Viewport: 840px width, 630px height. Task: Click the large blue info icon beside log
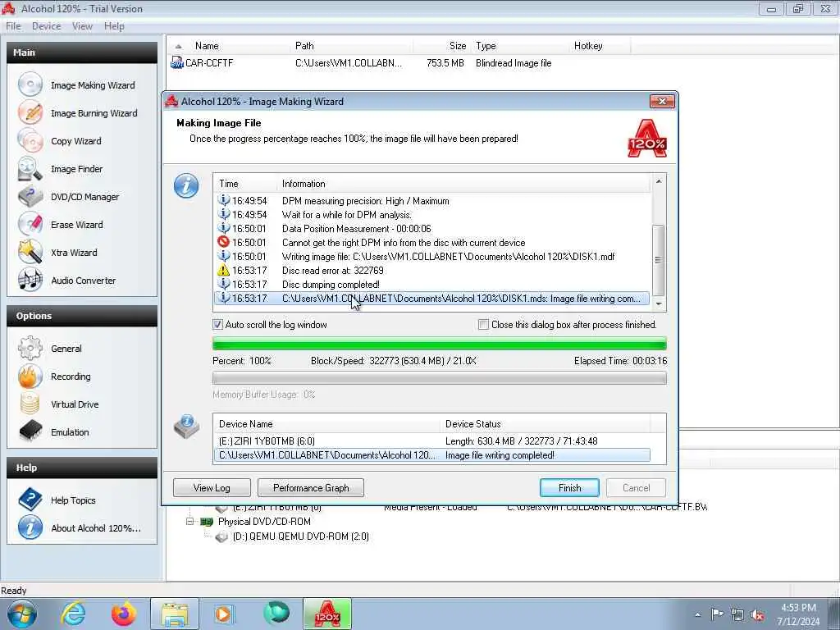click(186, 186)
